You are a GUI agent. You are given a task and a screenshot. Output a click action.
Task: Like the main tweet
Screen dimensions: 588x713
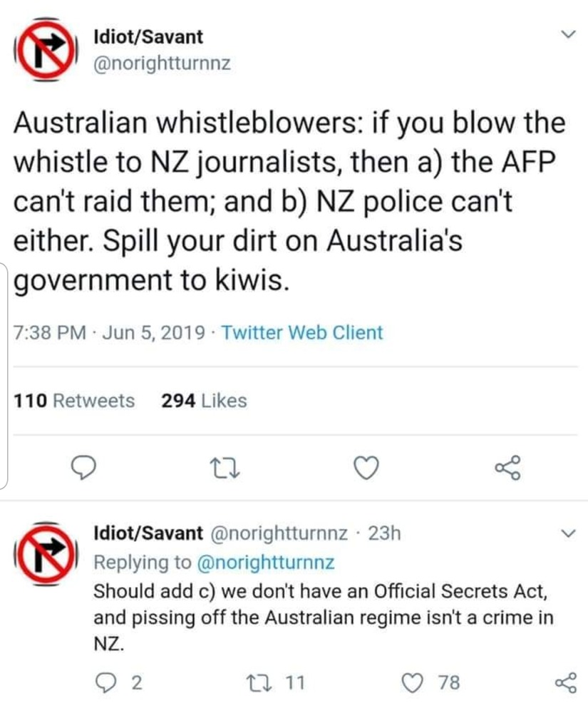pos(366,468)
